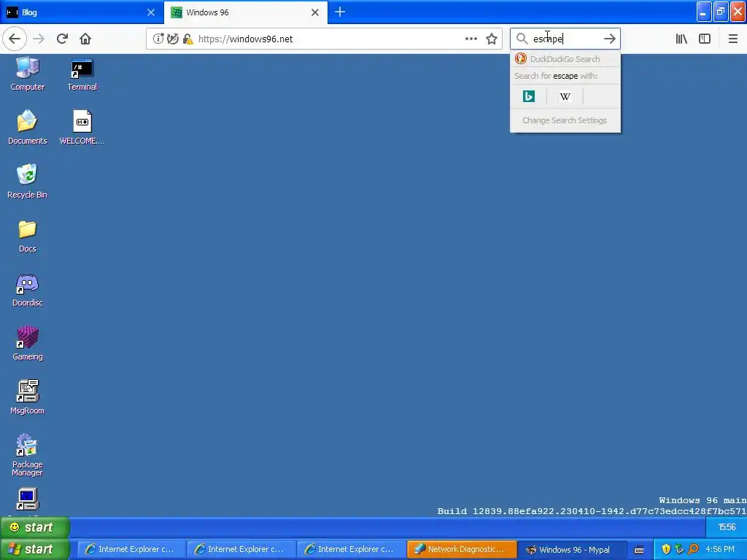Switch to third Internet Explorer taskbar item

click(351, 550)
